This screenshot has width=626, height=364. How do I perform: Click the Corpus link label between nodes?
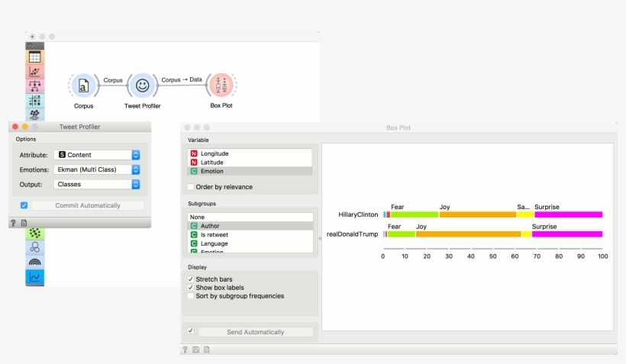[x=113, y=80]
